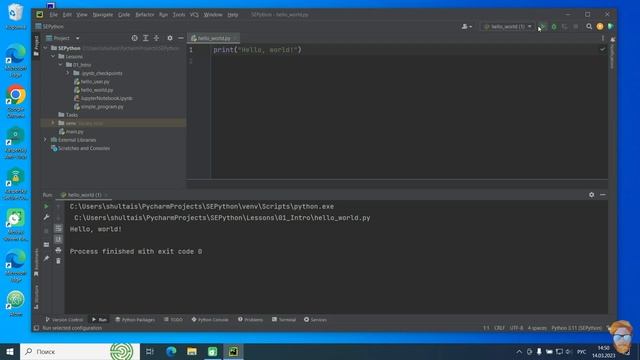The height and width of the screenshot is (360, 640).
Task: Expand the .ipynb_checkpoints folder
Action: point(68,73)
